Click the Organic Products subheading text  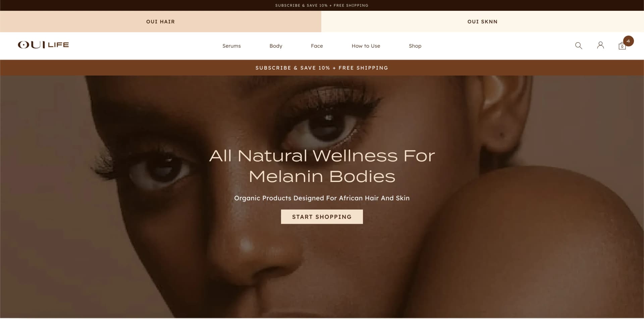(x=322, y=198)
